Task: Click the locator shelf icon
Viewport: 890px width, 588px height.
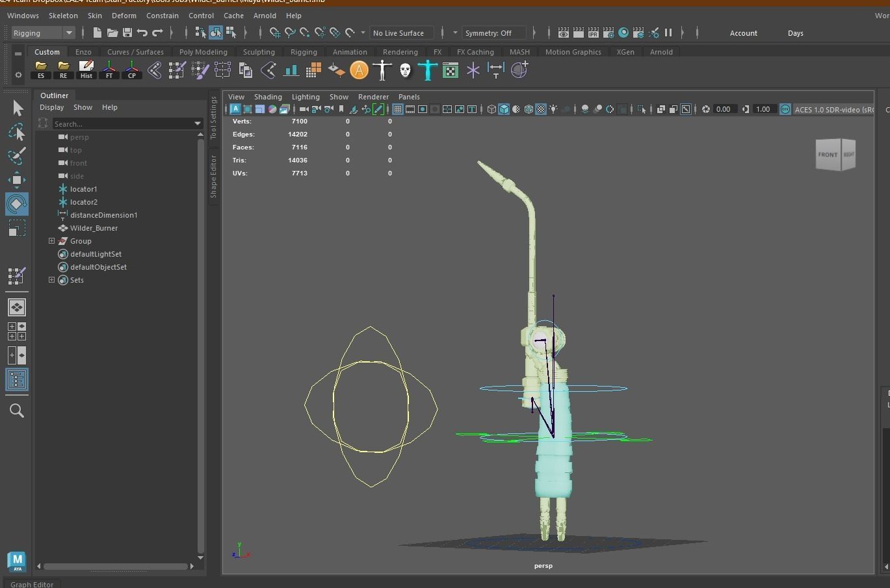Action: [473, 70]
